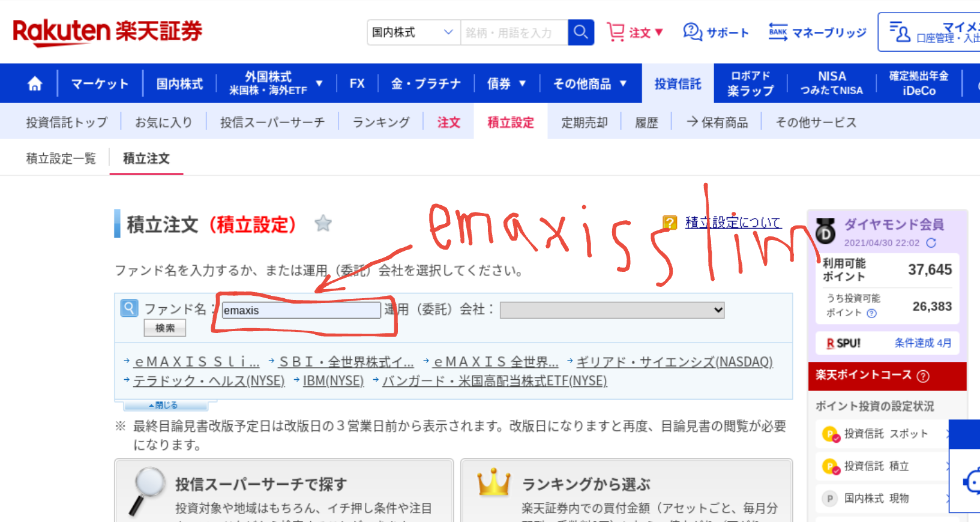
Task: Open NISA つみたてNISA menu item
Action: tap(832, 83)
